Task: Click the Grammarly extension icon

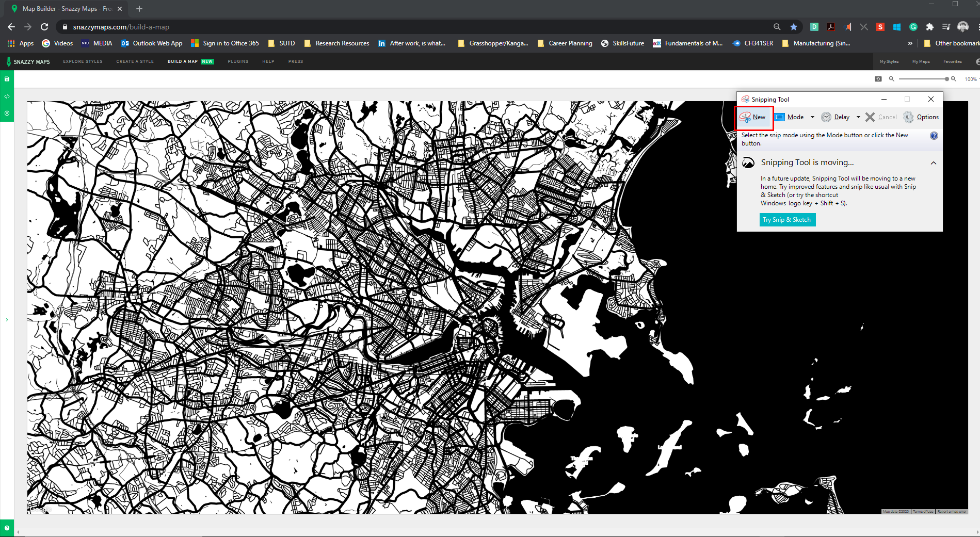Action: (x=914, y=27)
